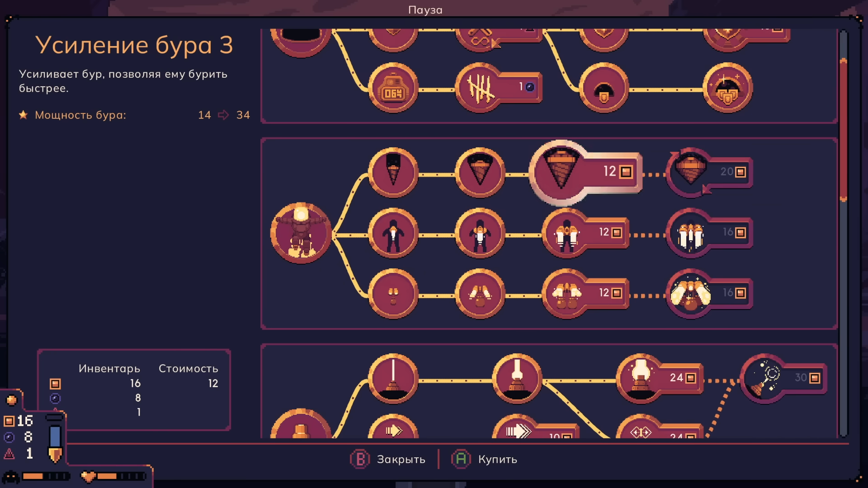This screenshot has width=868, height=488.
Task: Click the Инвентарь column header
Action: pos(109,369)
